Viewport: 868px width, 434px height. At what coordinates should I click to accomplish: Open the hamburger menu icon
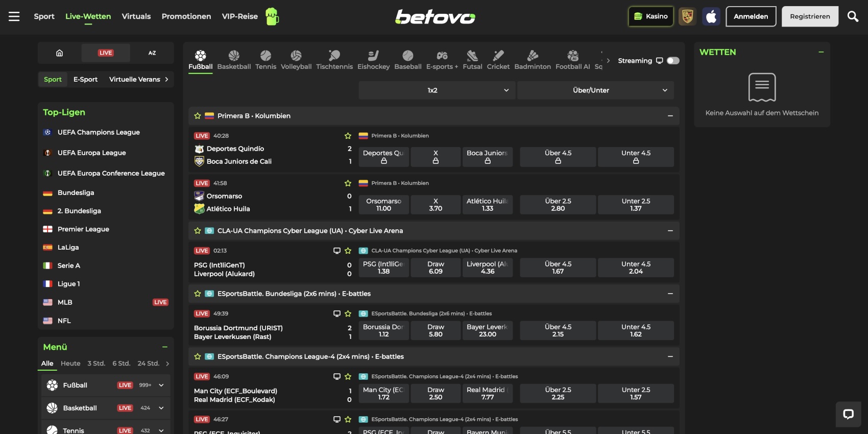tap(14, 16)
